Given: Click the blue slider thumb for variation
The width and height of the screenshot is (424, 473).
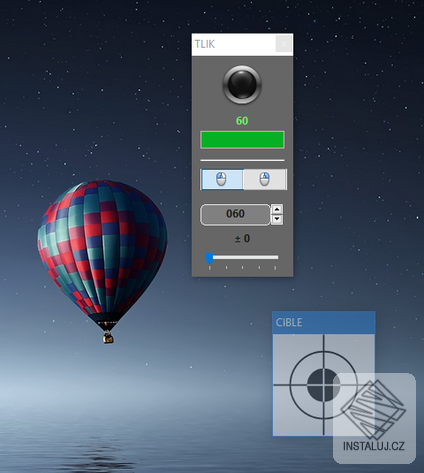Looking at the screenshot, I should [x=209, y=258].
